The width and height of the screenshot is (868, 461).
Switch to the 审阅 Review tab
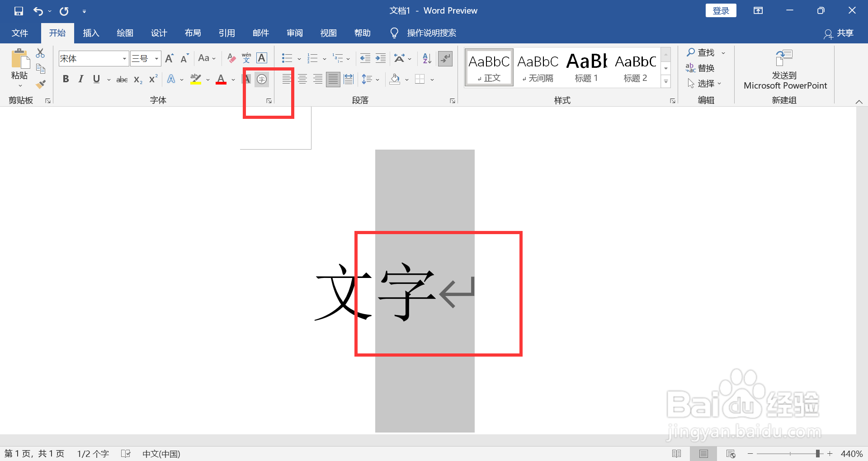point(294,33)
